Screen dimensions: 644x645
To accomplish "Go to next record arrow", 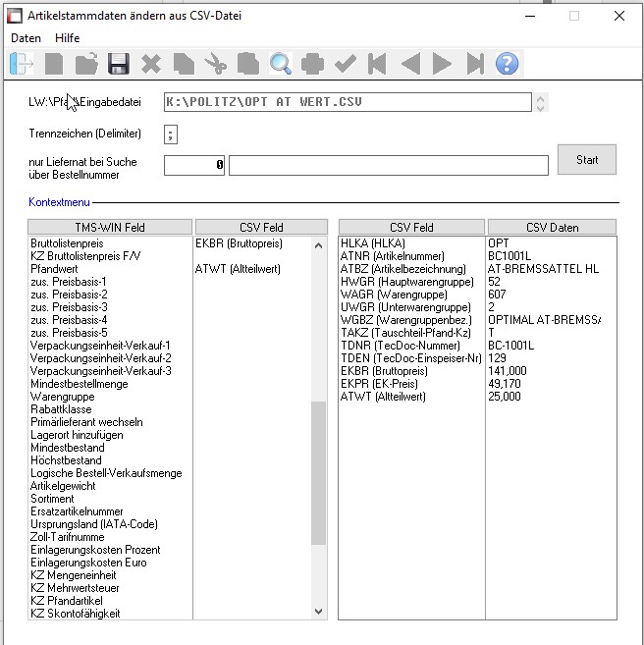I will click(x=442, y=64).
